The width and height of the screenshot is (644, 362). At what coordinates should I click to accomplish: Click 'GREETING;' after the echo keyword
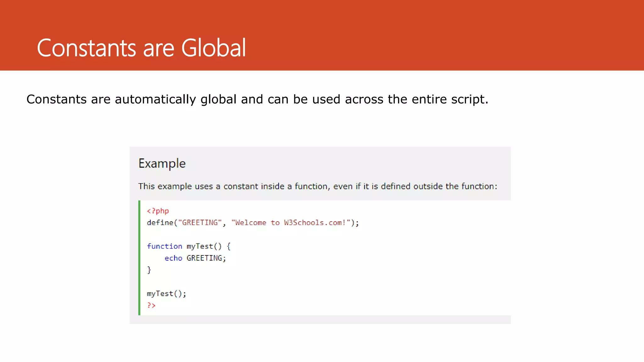(x=206, y=258)
